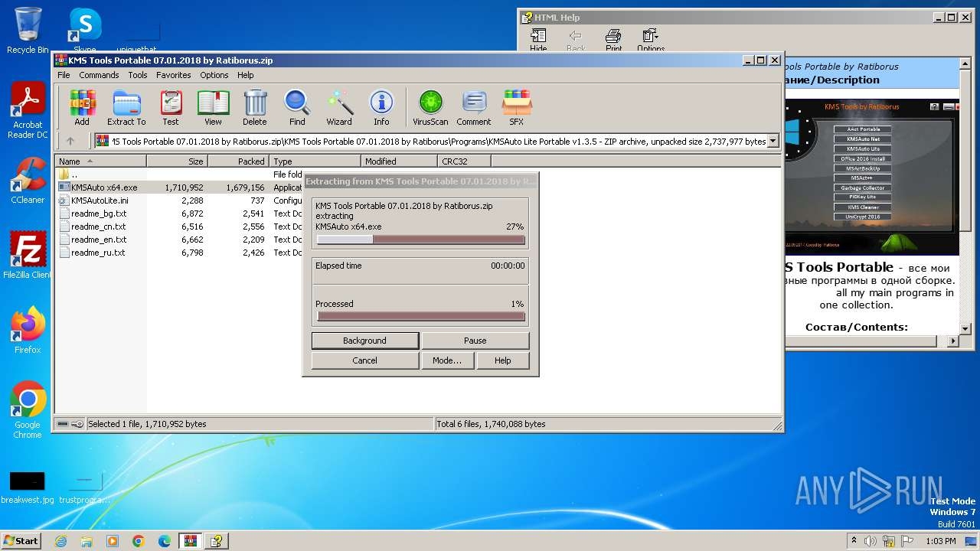Open CCleaner desktop shortcut
The width and height of the screenshot is (980, 551).
click(28, 181)
